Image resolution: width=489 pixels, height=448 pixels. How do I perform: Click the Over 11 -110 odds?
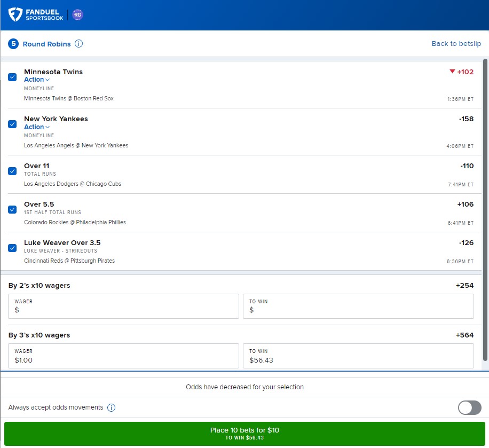[467, 166]
